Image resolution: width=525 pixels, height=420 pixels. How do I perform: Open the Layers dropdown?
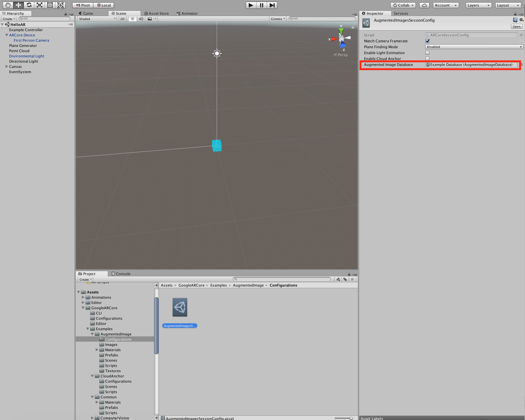click(x=478, y=5)
